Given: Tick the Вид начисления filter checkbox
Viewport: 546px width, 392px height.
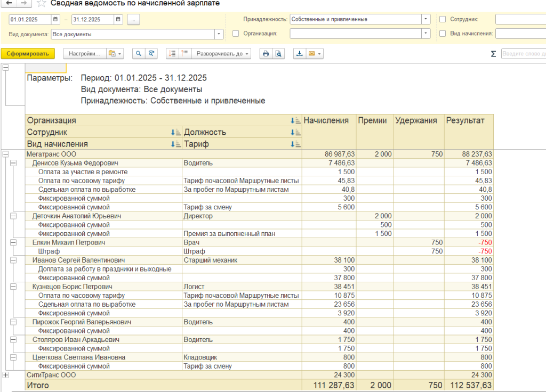Looking at the screenshot, I should tap(443, 34).
